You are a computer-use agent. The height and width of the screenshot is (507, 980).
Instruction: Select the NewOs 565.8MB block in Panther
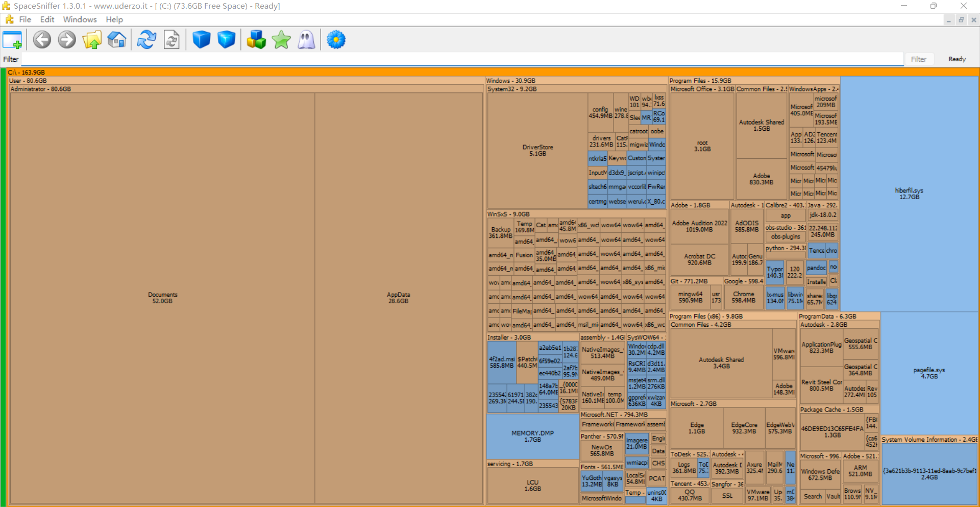click(602, 450)
